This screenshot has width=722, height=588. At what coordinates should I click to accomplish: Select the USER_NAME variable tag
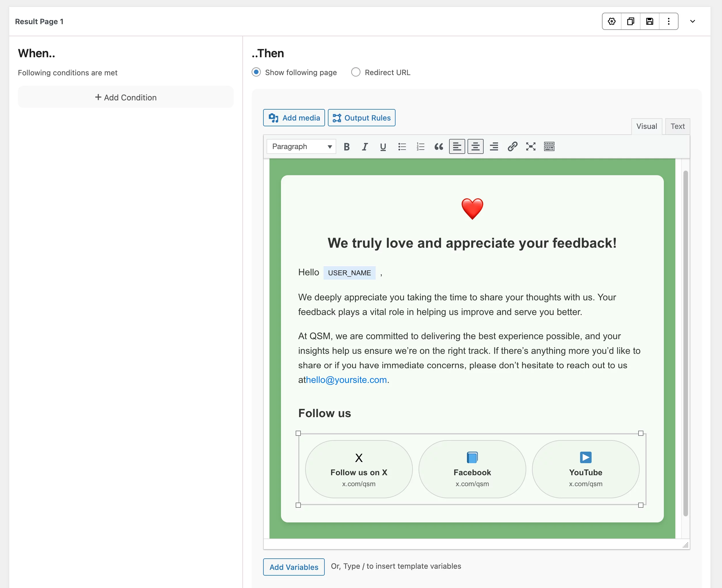(x=349, y=273)
